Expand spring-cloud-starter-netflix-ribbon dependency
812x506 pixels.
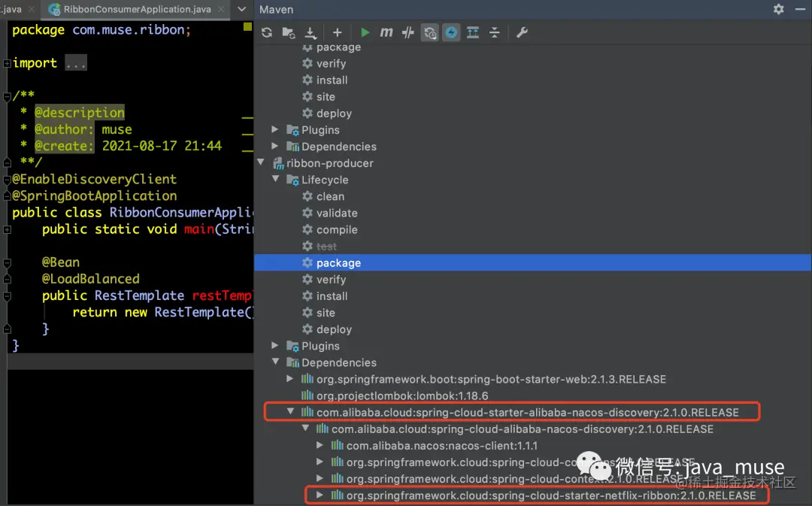pos(320,495)
